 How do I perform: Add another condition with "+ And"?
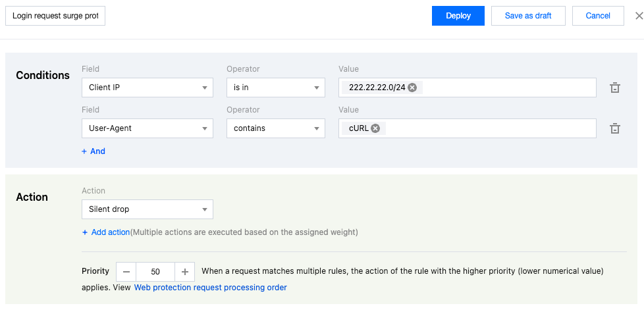tap(94, 151)
